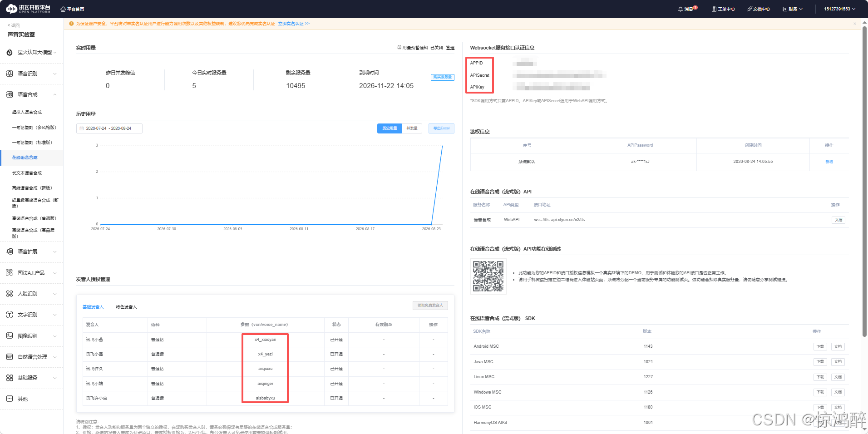Image resolution: width=868 pixels, height=434 pixels.
Task: Expand the 语音识别 menu chevron
Action: [x=55, y=74]
